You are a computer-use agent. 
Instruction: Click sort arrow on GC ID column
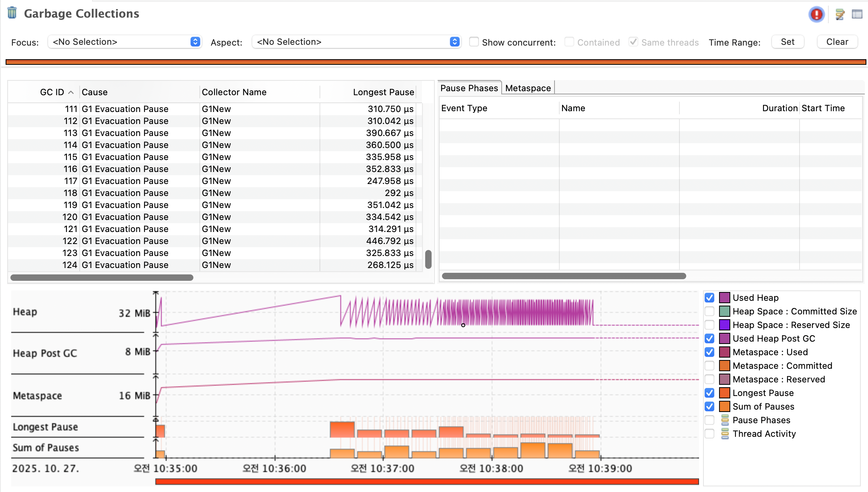click(71, 92)
